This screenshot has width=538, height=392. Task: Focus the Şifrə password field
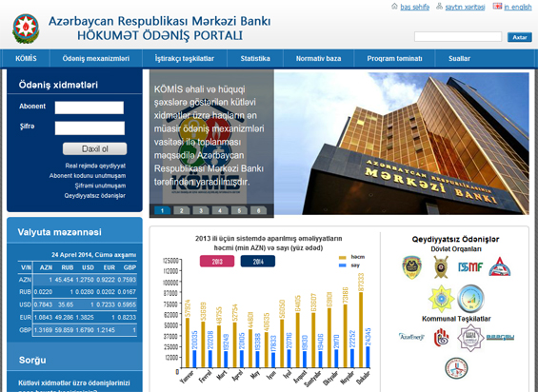(x=90, y=127)
